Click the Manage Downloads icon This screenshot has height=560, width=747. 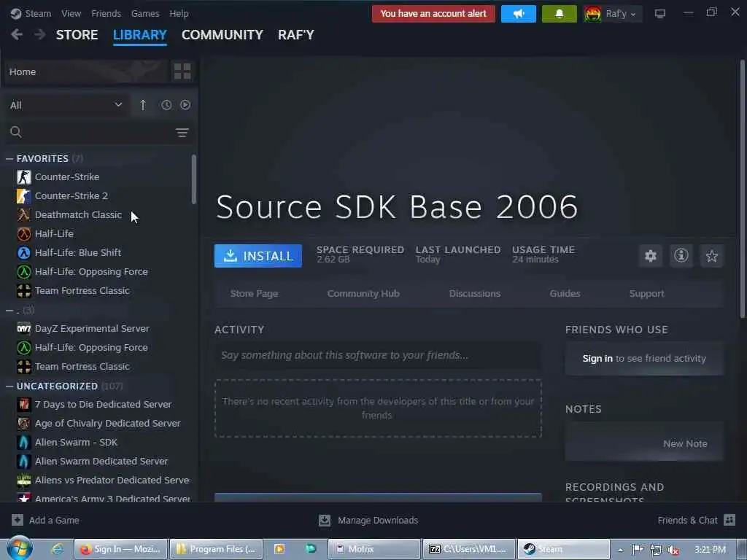click(325, 520)
